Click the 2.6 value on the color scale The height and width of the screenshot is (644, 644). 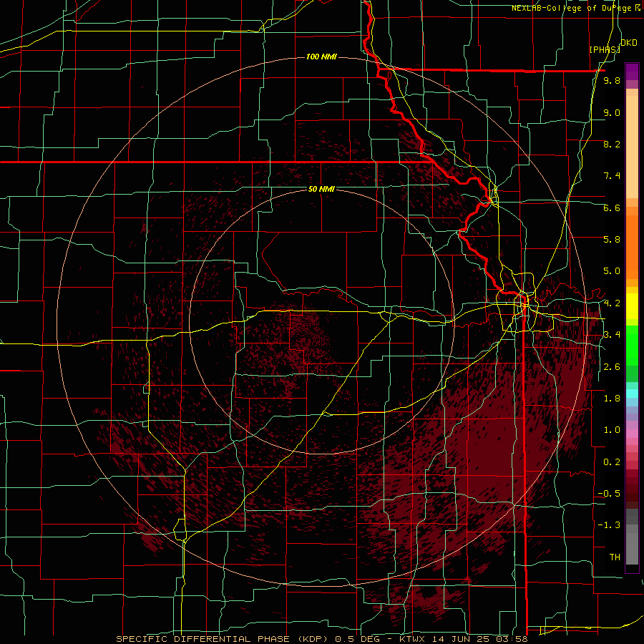[612, 367]
